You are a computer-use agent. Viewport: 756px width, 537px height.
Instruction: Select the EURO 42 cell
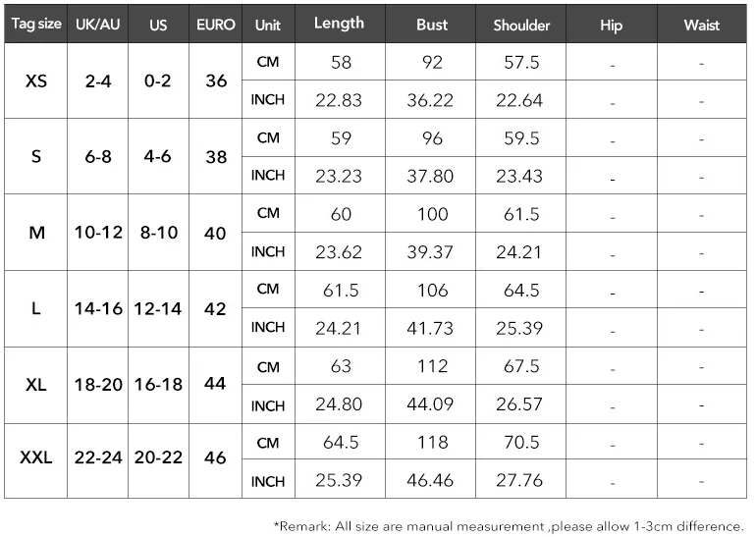[x=216, y=308]
